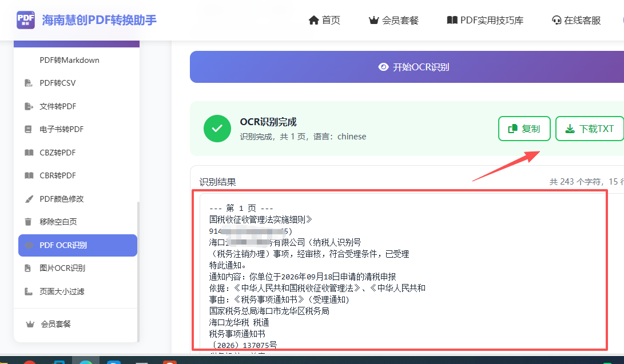Go to 首页 in the top menu
Viewport: 624px width, 364px height.
pos(331,20)
